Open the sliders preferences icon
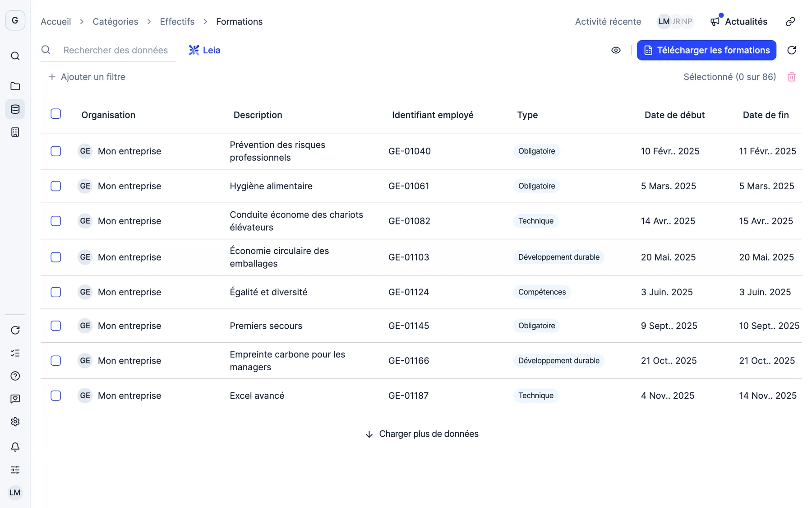The image size is (812, 508). [x=15, y=470]
